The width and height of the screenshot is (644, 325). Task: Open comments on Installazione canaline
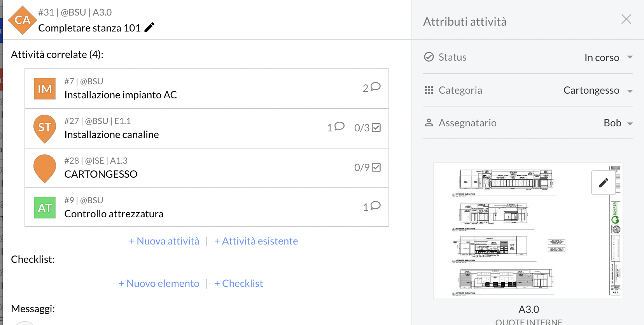pyautogui.click(x=336, y=127)
